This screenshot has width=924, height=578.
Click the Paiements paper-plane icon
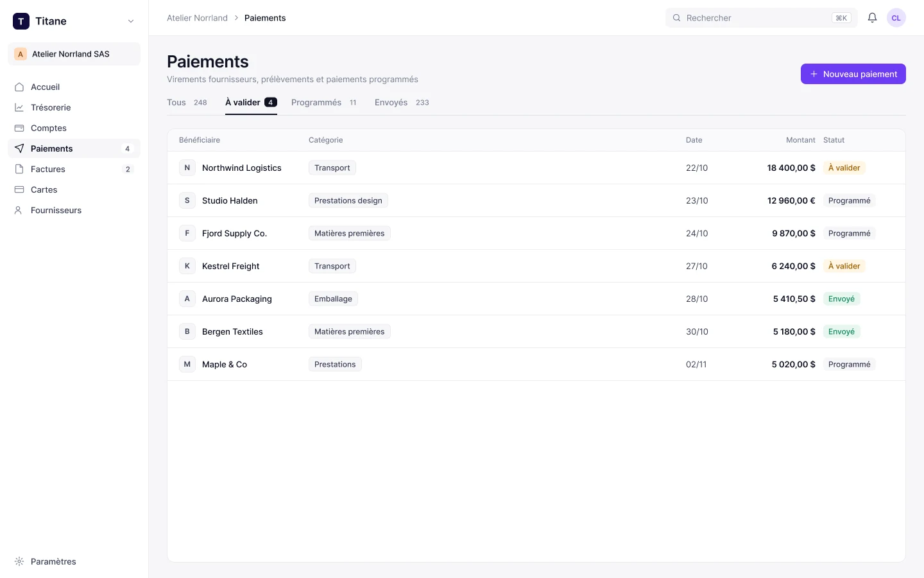19,148
